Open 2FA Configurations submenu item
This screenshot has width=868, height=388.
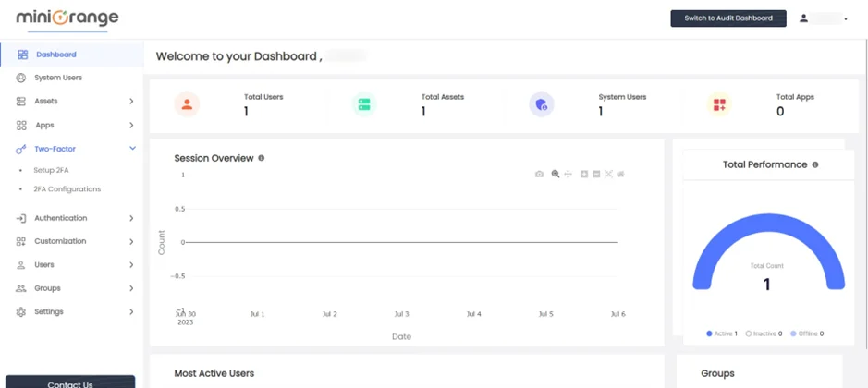tap(67, 189)
